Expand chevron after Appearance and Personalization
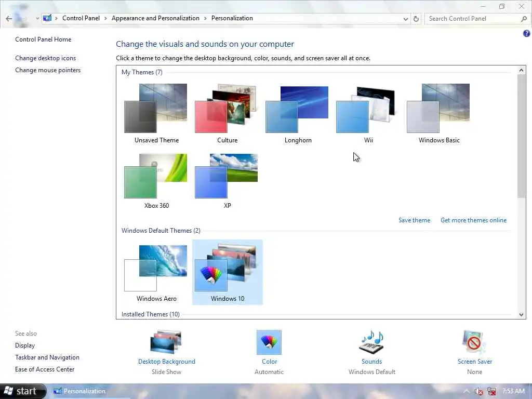This screenshot has height=399, width=532. click(205, 18)
